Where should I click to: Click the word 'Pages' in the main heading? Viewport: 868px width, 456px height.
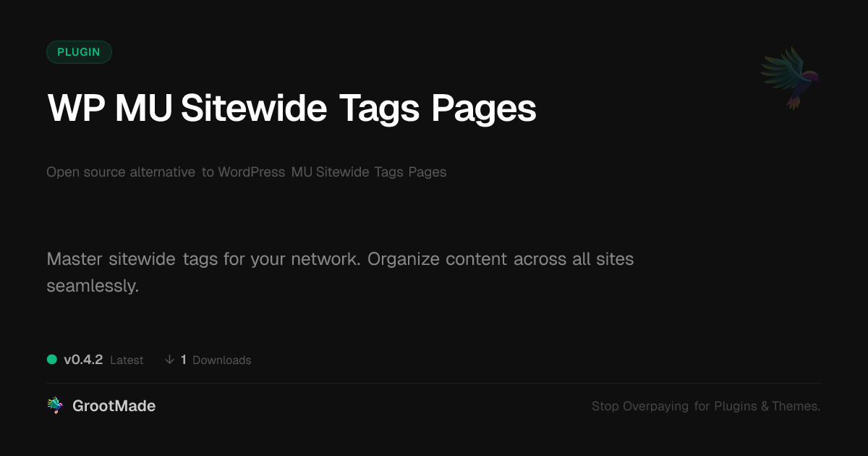484,109
